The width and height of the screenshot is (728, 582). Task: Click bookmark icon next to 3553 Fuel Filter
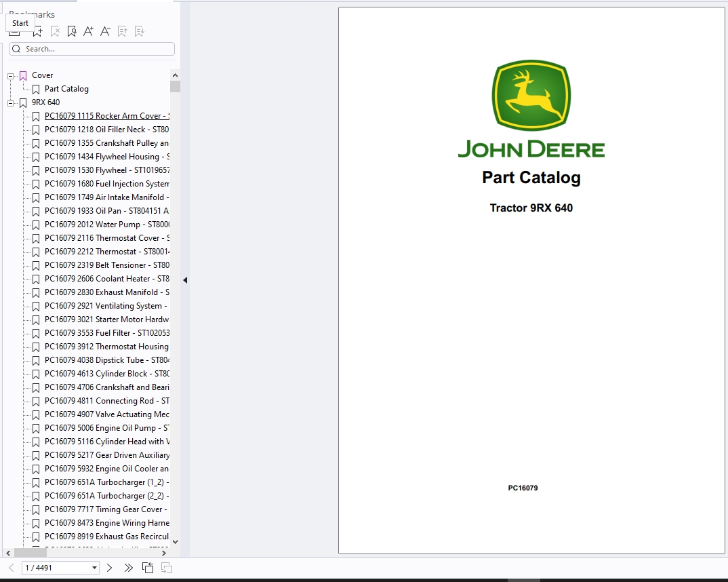pos(36,334)
